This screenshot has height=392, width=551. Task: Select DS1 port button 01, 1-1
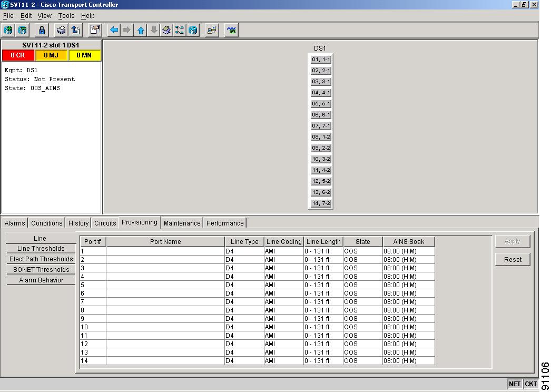[x=320, y=60]
